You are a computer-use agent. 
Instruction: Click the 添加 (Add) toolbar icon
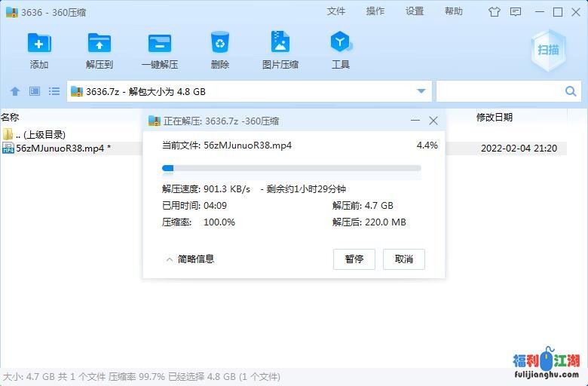(39, 44)
